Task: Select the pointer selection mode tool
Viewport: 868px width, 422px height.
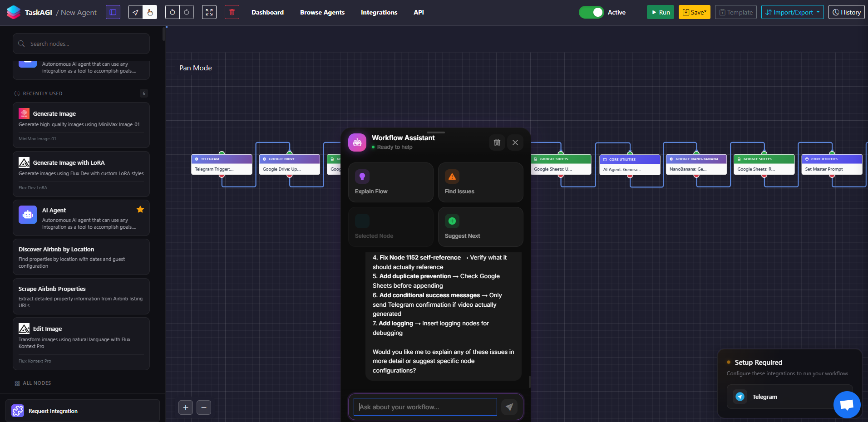Action: point(136,12)
